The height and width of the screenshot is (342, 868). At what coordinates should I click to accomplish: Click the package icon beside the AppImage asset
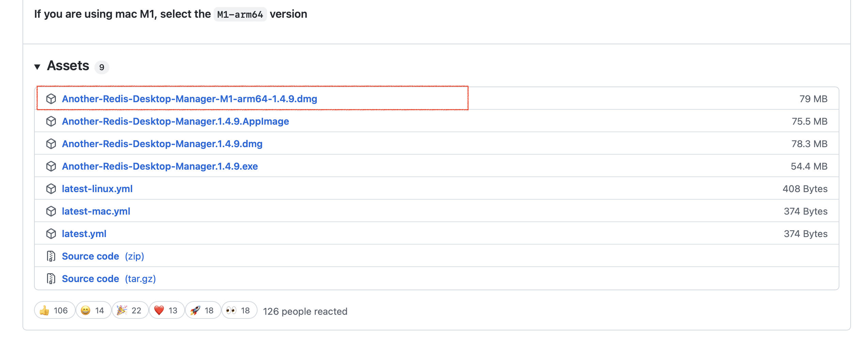pos(51,121)
